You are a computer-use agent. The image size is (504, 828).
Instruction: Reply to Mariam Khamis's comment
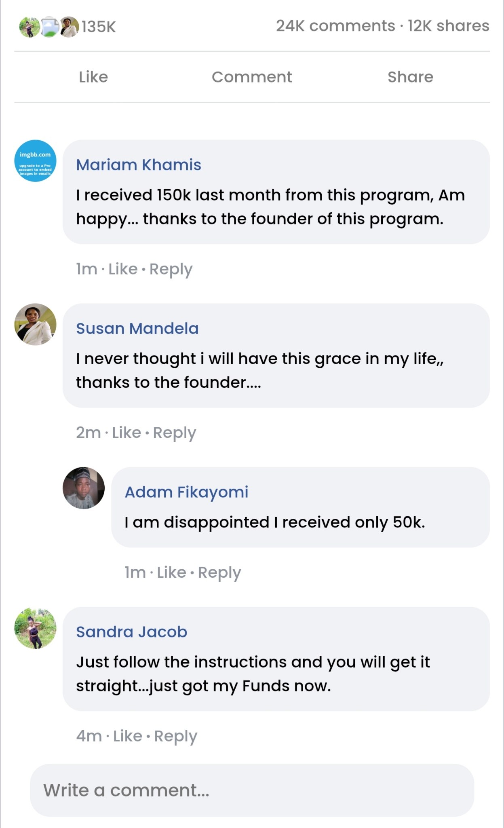[171, 269]
